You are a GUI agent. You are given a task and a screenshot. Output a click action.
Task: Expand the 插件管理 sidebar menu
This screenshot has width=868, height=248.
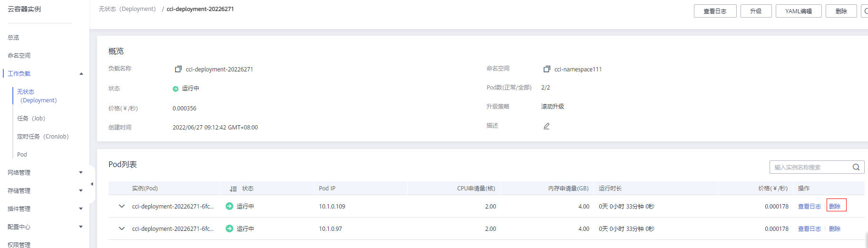point(81,209)
